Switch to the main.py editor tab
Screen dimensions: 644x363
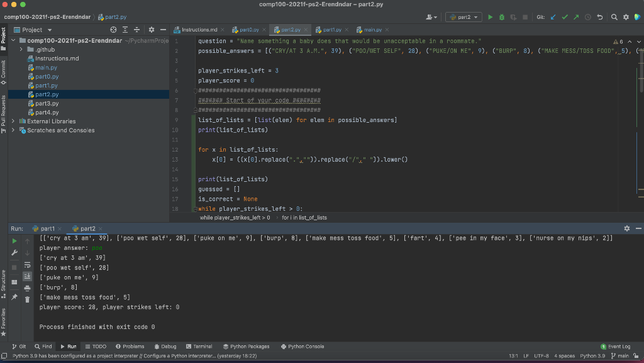(373, 28)
